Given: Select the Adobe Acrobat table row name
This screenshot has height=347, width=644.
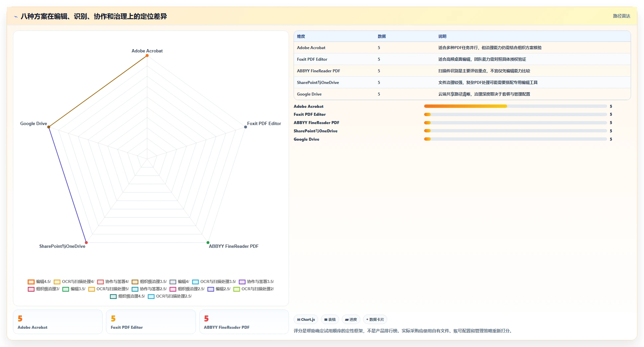Looking at the screenshot, I should coord(311,48).
